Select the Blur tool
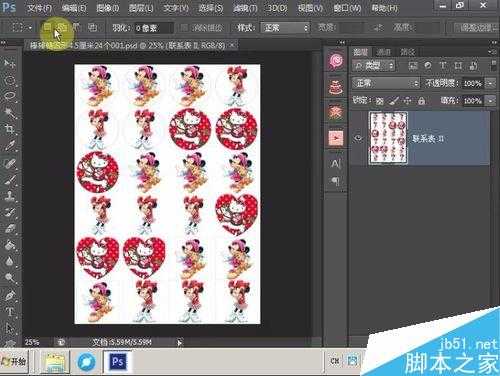 click(x=9, y=261)
